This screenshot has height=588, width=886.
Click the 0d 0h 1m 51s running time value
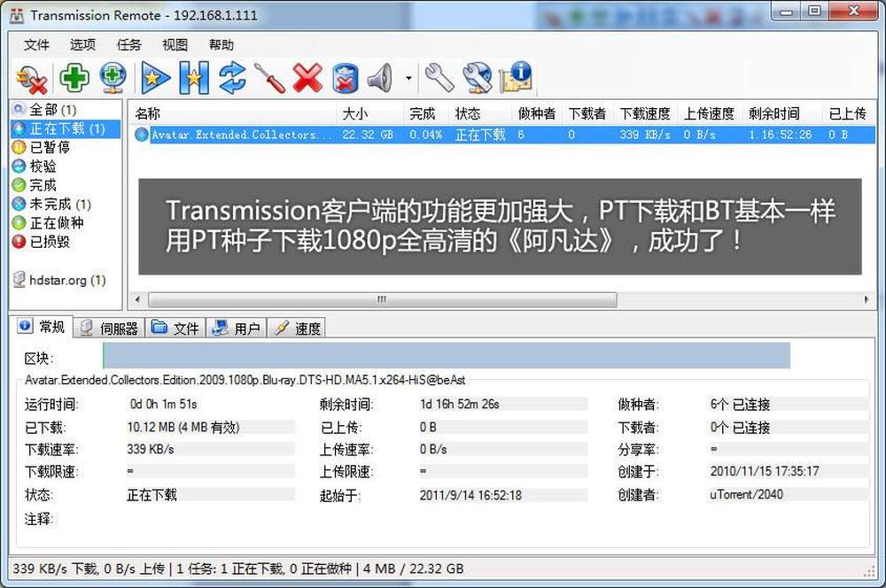click(163, 405)
